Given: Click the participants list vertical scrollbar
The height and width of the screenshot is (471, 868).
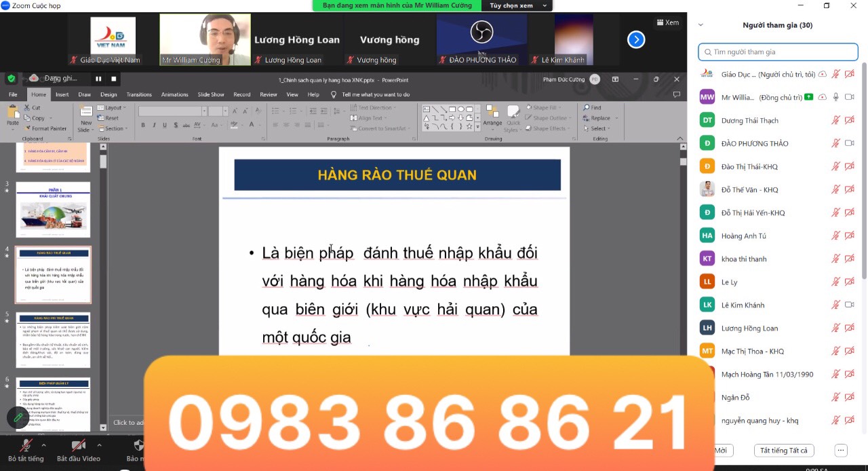Looking at the screenshot, I should pos(864,170).
